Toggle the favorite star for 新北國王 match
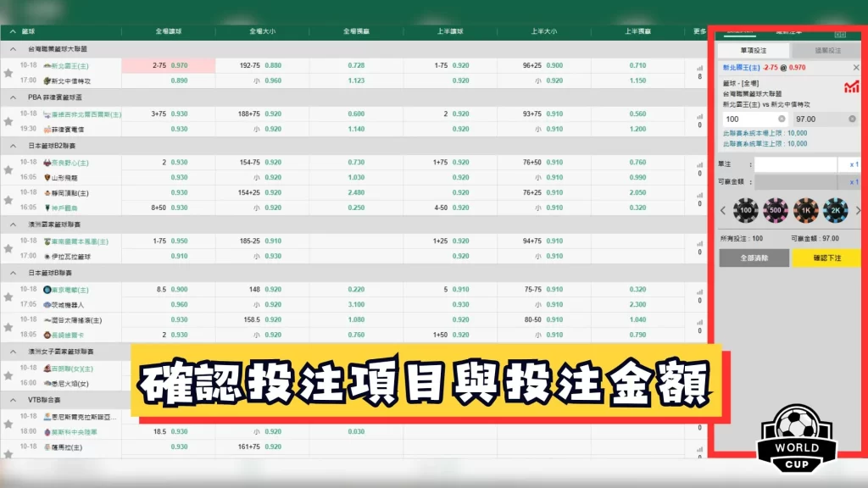The height and width of the screenshot is (488, 868). pos(8,72)
